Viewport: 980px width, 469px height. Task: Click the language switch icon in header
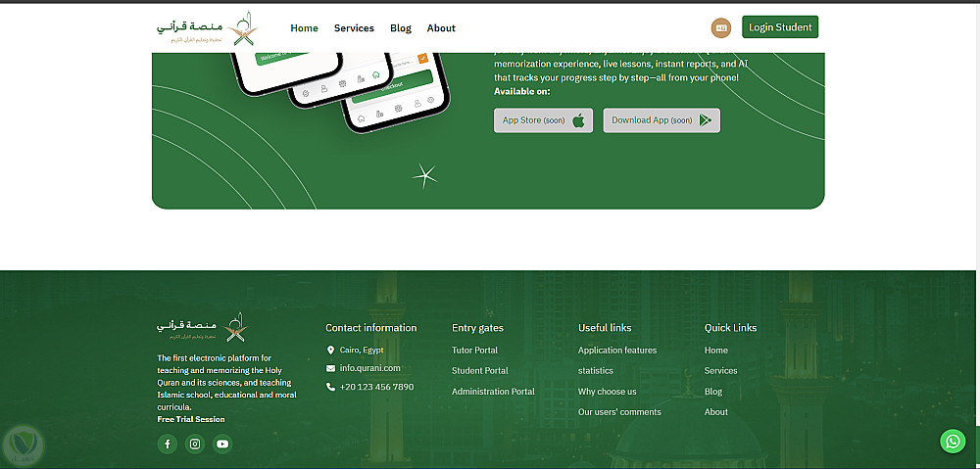pos(721,27)
